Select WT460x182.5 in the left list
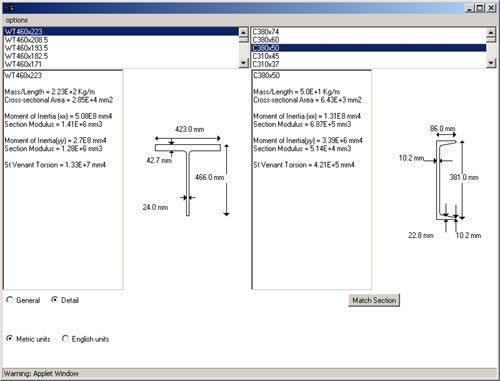The width and height of the screenshot is (500, 381). [121, 56]
